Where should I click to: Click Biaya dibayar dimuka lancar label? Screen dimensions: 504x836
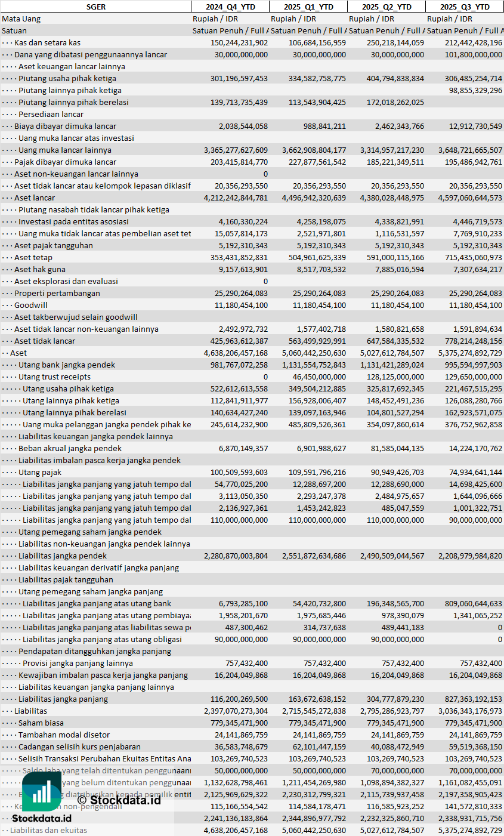coord(66,126)
